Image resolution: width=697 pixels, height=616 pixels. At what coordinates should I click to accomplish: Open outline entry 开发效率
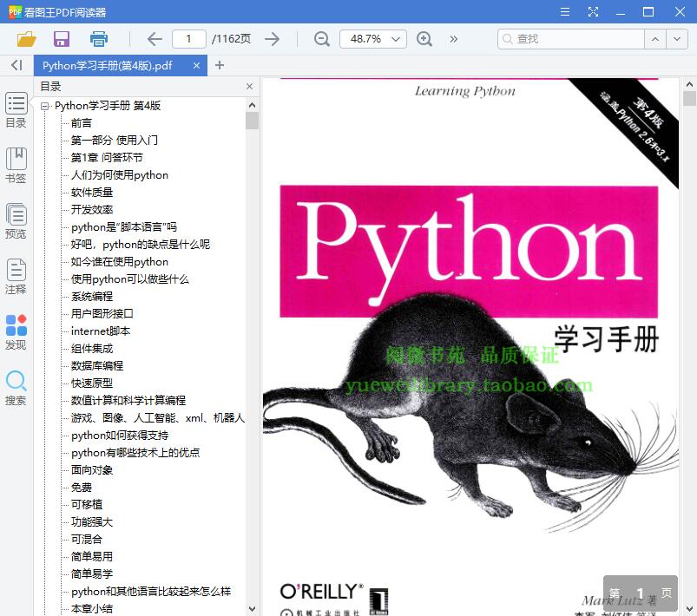coord(92,210)
